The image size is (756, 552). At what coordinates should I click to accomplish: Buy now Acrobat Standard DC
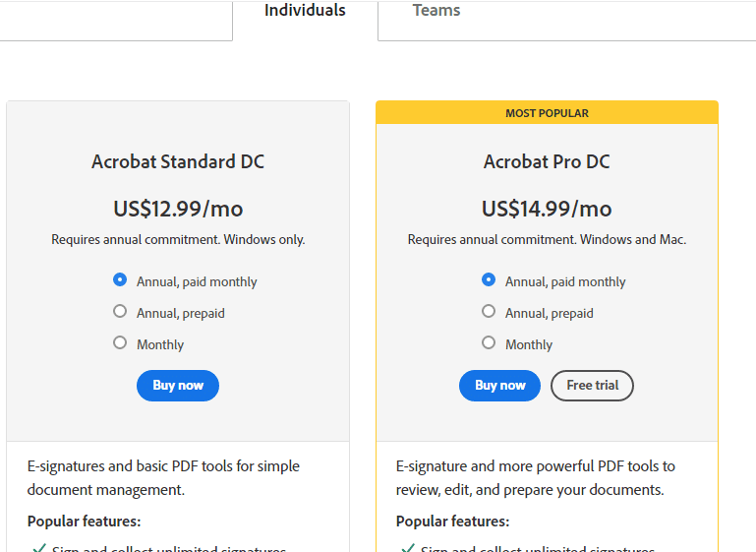(178, 386)
